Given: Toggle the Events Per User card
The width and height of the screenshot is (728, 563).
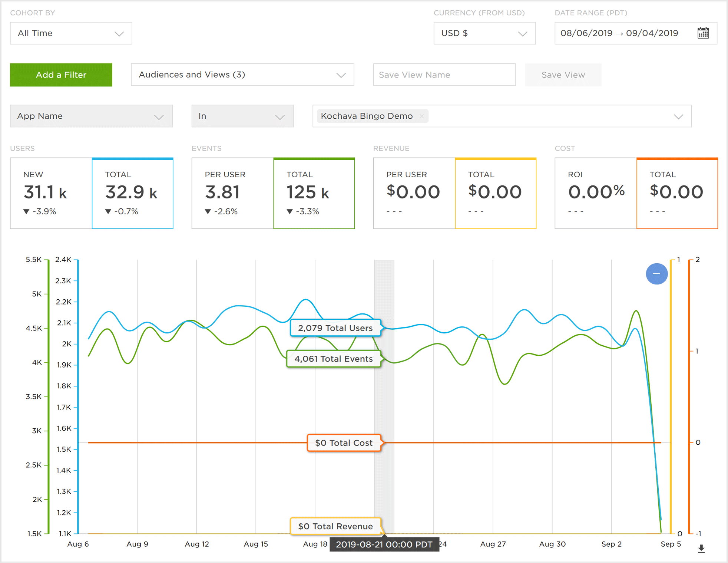Looking at the screenshot, I should point(232,193).
